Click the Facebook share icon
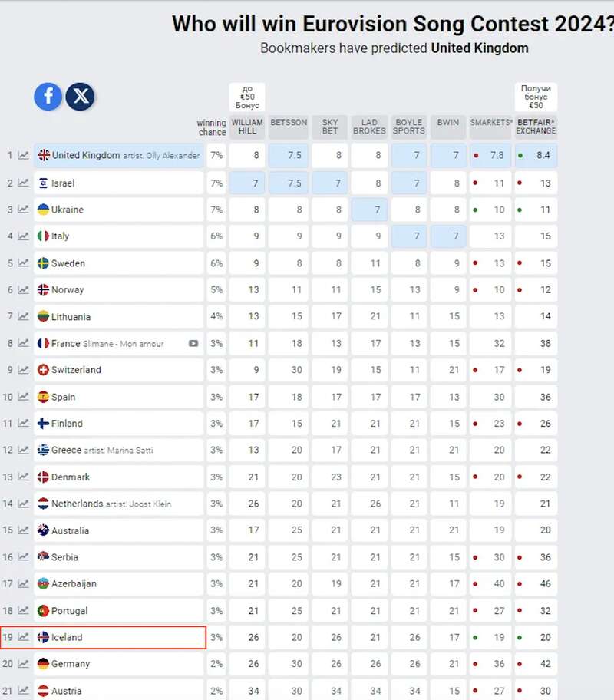614x700 pixels. click(x=48, y=96)
